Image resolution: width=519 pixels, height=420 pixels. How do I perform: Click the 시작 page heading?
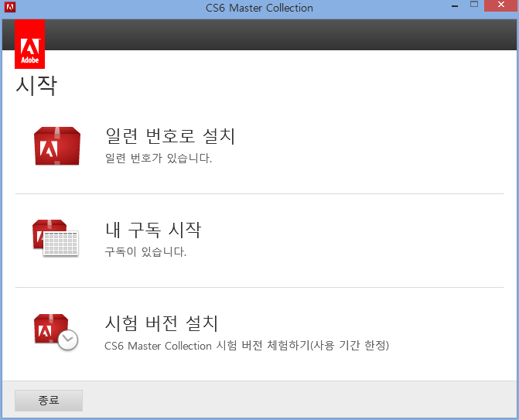pos(36,86)
